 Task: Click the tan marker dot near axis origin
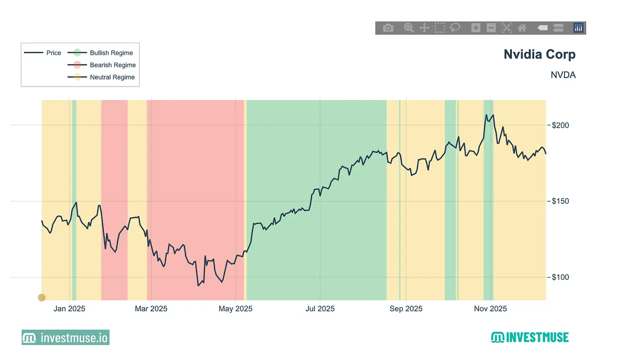pyautogui.click(x=41, y=297)
